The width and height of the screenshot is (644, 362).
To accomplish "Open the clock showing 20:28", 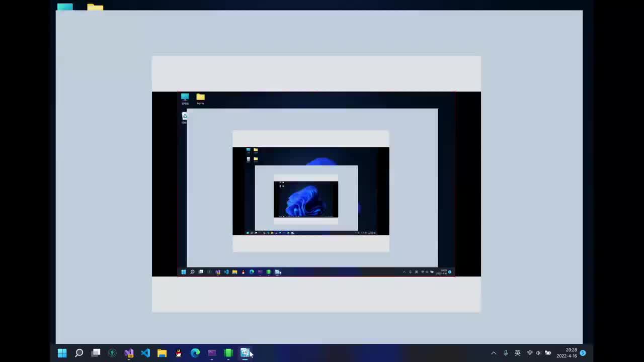I will pyautogui.click(x=567, y=353).
